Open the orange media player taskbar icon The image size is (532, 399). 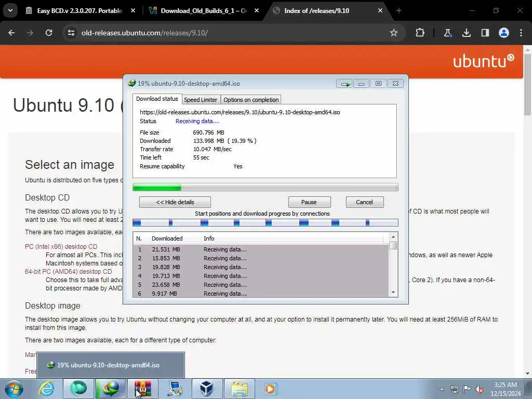click(270, 389)
